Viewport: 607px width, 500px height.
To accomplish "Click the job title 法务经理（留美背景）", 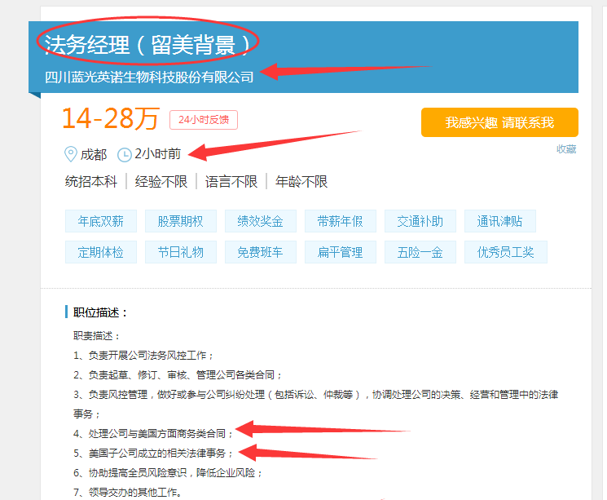I will click(147, 45).
